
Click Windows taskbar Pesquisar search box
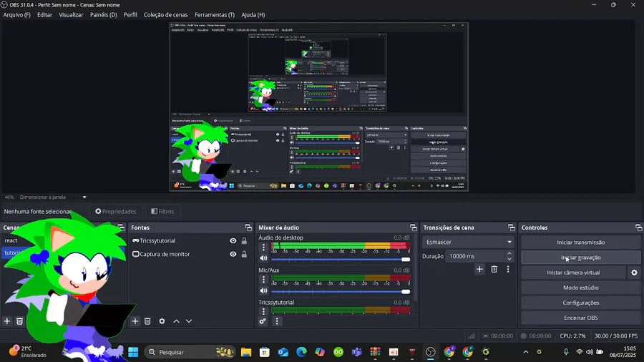(190, 352)
